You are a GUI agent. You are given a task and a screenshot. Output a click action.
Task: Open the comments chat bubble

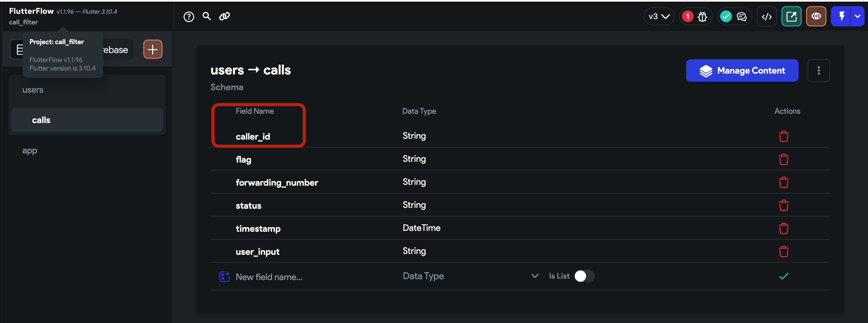pyautogui.click(x=742, y=16)
